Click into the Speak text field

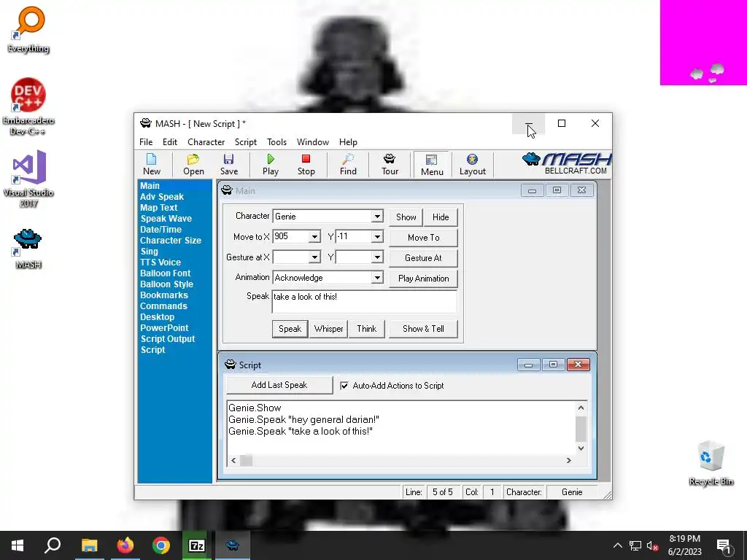coord(365,301)
